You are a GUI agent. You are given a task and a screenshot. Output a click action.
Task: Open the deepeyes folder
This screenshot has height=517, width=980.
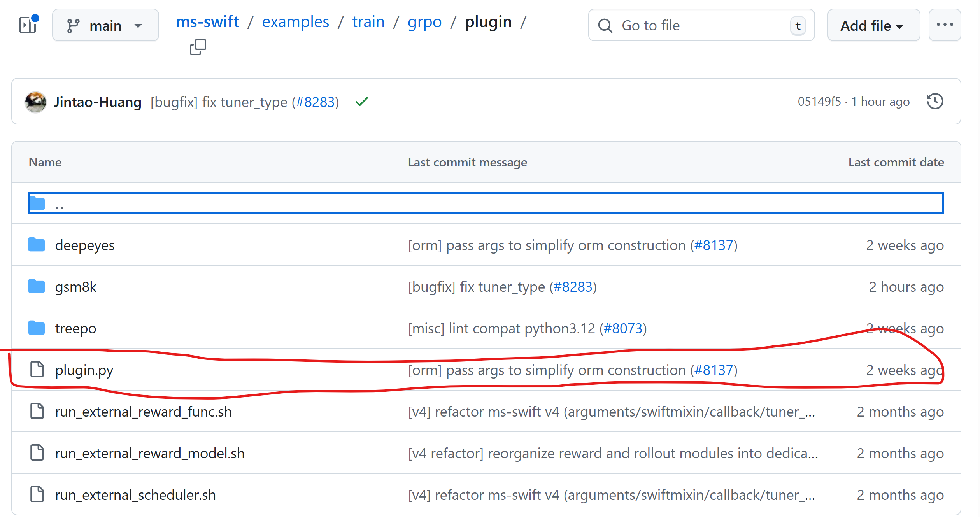[85, 245]
